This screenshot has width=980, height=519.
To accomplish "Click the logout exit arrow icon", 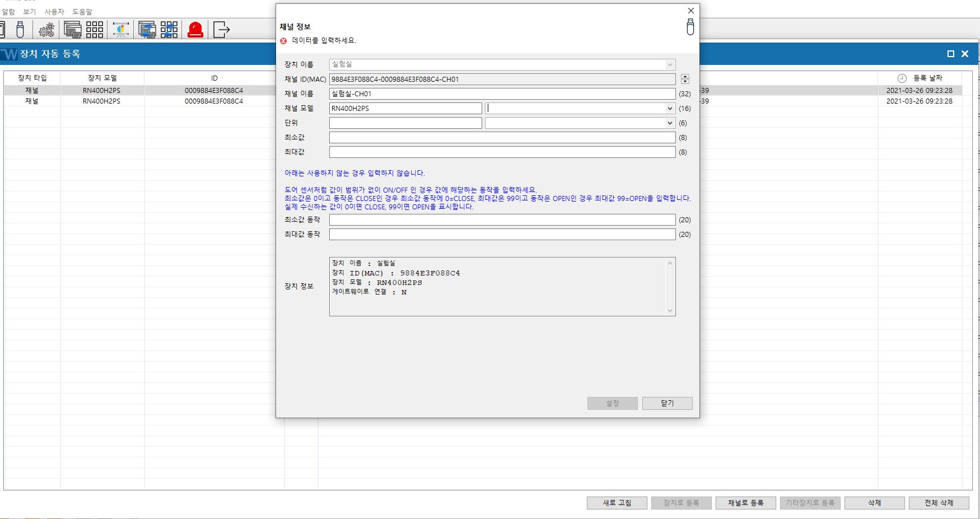I will (x=222, y=29).
